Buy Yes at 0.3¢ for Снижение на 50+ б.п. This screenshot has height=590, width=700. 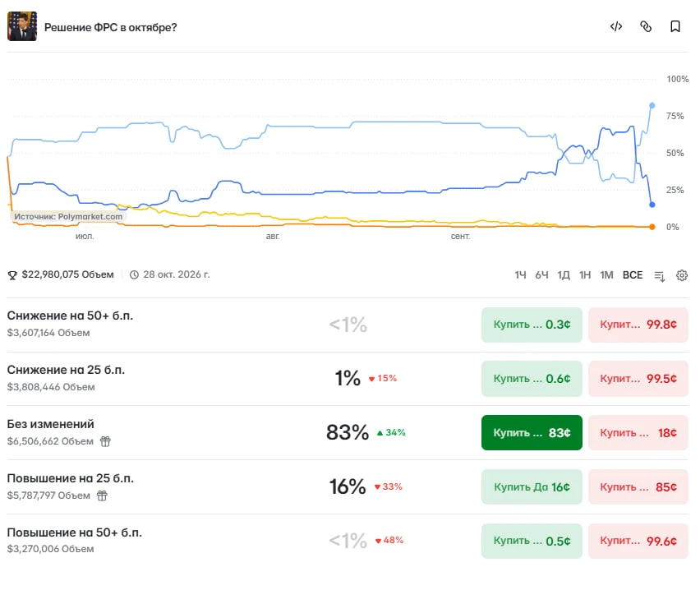(x=532, y=325)
